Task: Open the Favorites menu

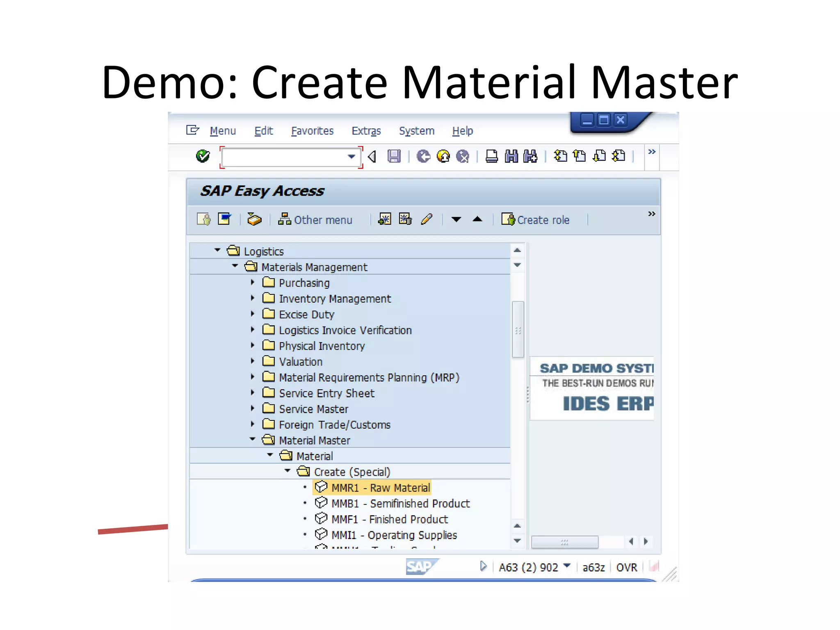Action: click(x=312, y=131)
